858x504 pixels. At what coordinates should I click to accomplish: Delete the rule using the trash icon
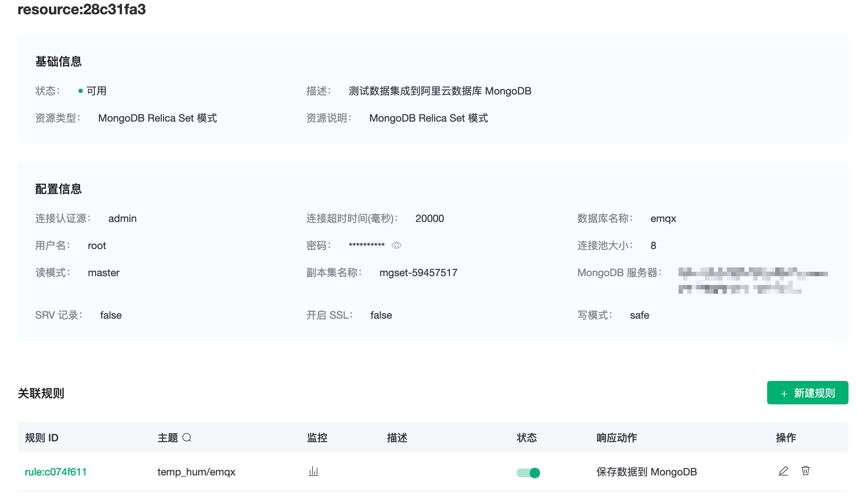[x=805, y=471]
